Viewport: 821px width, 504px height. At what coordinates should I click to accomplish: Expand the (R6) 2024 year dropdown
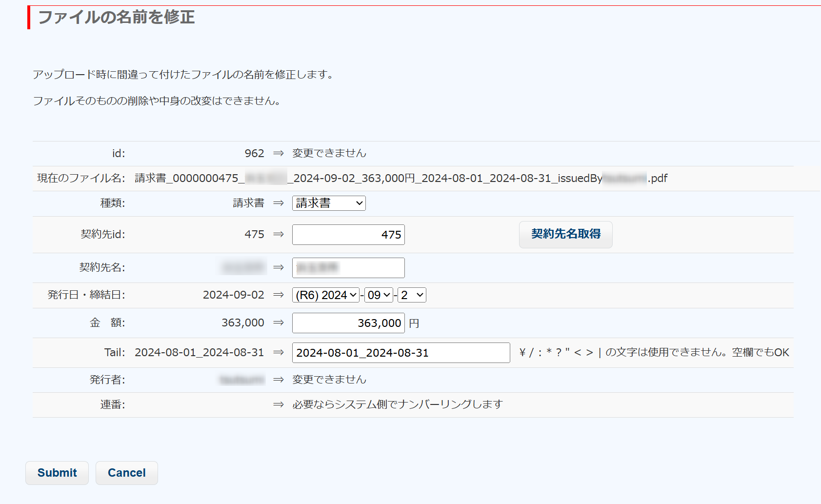coord(326,295)
